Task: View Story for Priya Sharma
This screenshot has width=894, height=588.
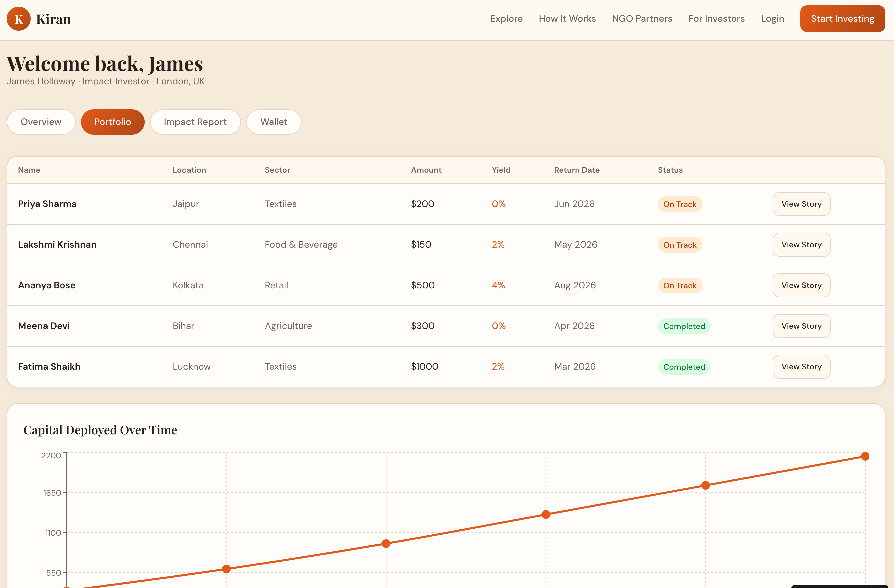Action: (801, 204)
